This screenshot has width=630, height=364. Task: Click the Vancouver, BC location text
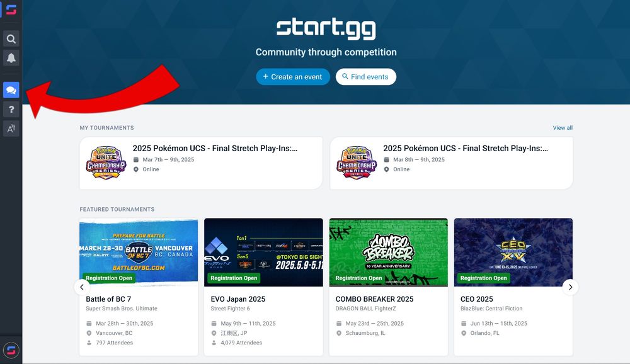pyautogui.click(x=114, y=333)
